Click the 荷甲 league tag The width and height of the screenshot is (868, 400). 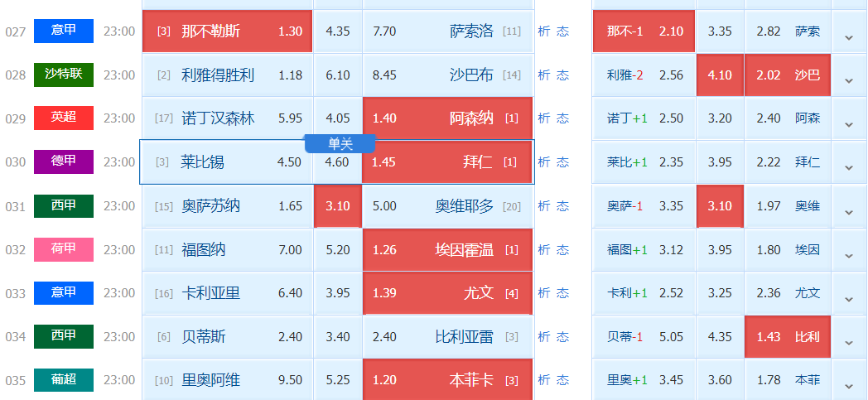point(64,249)
